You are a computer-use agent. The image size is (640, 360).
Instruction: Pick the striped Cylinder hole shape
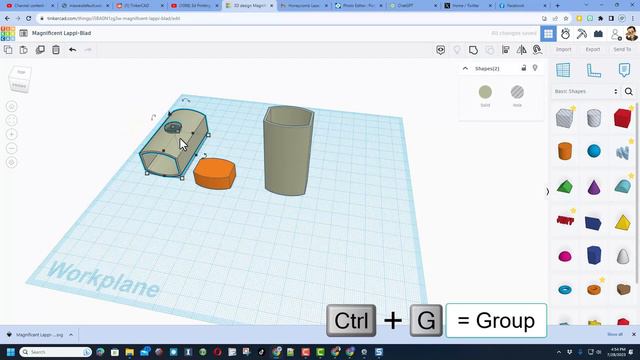pyautogui.click(x=593, y=118)
